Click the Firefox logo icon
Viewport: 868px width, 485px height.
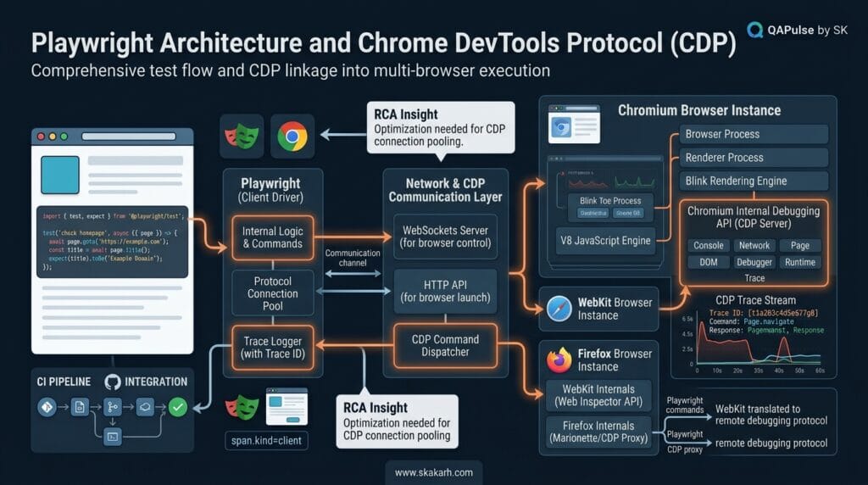point(559,360)
